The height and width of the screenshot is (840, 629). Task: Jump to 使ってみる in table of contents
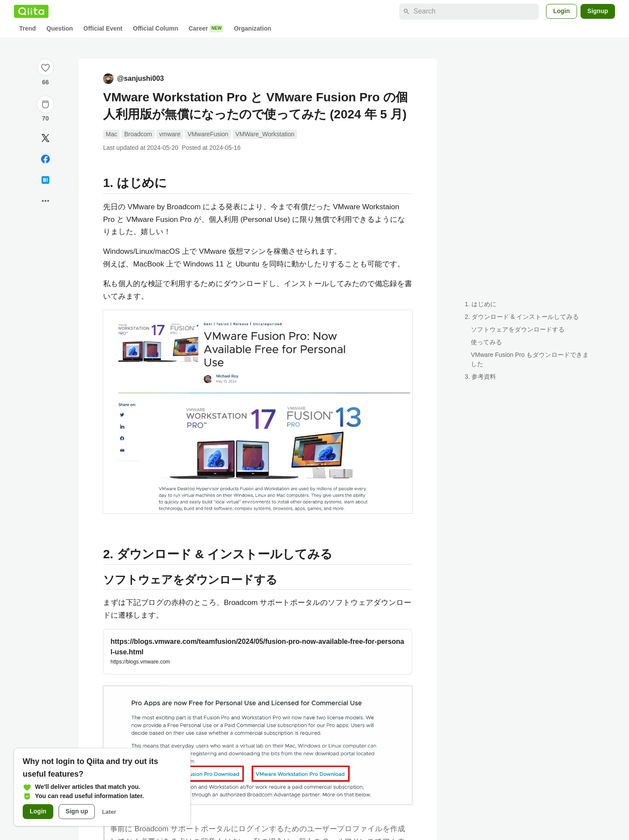click(x=486, y=342)
